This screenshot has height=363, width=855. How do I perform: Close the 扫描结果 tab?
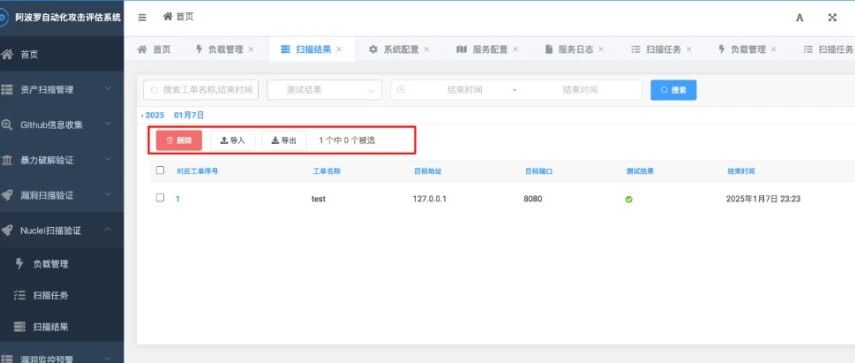339,50
